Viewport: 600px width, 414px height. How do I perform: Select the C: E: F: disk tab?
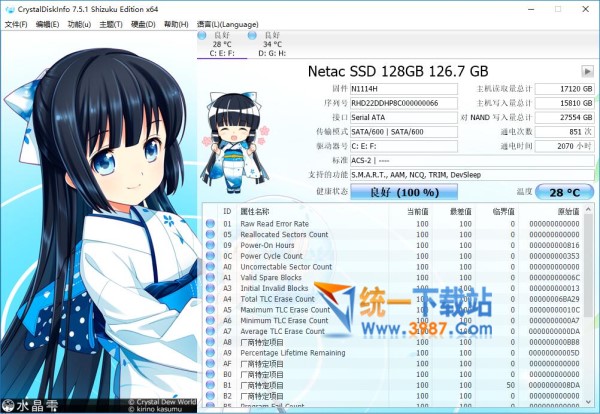(222, 44)
